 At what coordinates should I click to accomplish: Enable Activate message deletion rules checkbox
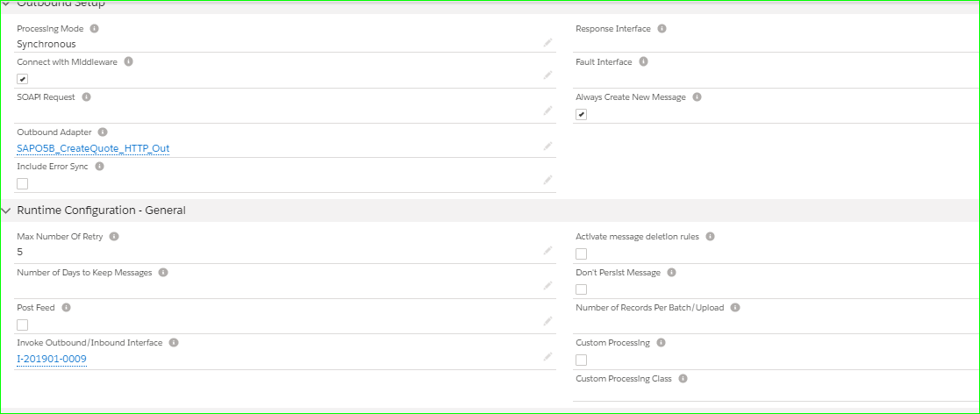point(582,253)
